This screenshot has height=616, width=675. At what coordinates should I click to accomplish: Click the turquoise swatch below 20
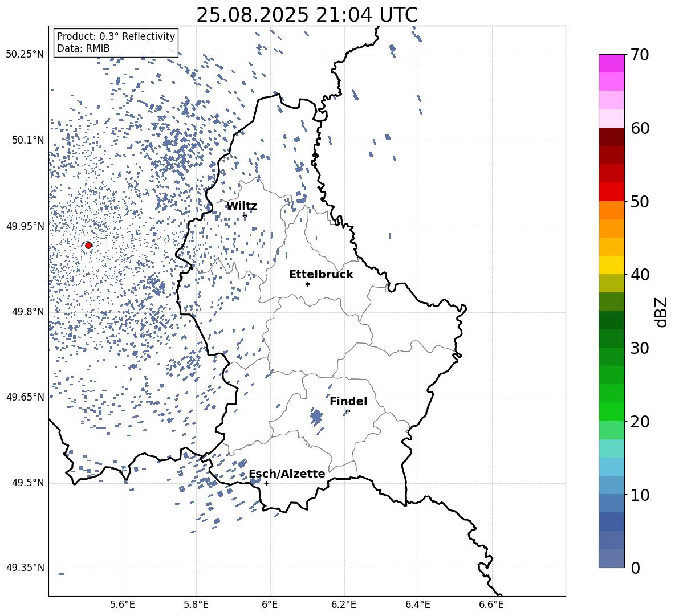[x=612, y=448]
